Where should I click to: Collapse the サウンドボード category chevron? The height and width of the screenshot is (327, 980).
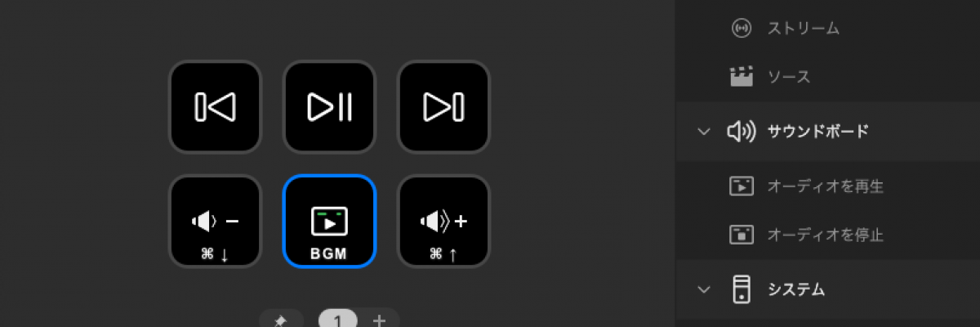[705, 131]
